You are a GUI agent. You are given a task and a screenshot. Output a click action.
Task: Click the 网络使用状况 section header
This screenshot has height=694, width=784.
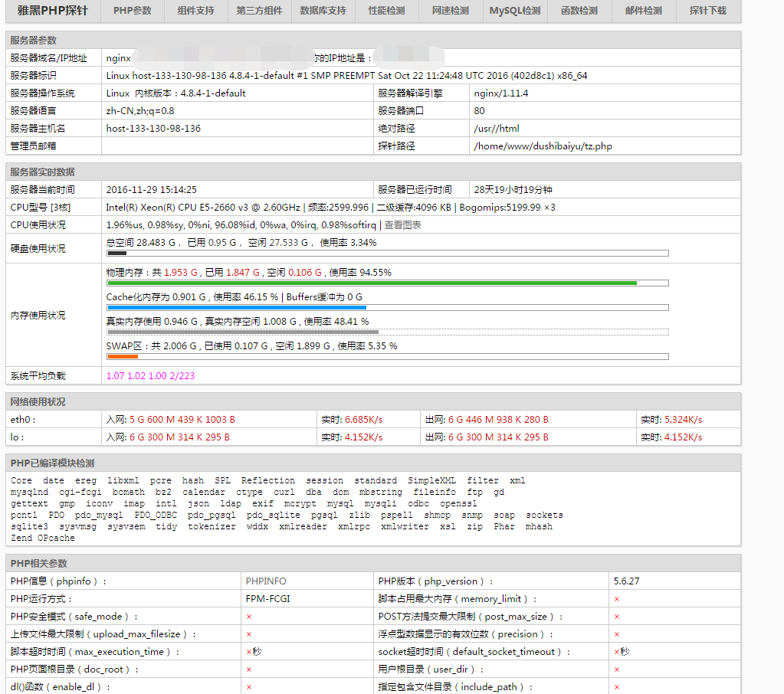pyautogui.click(x=38, y=402)
